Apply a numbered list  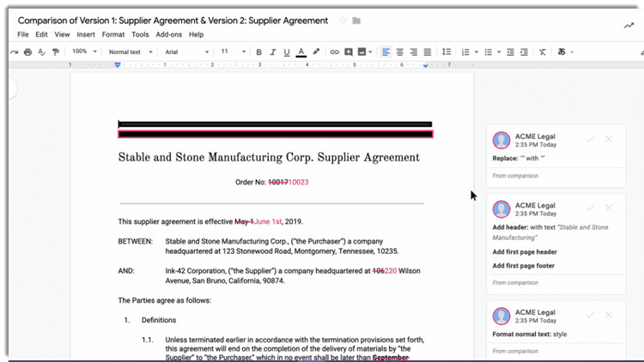click(465, 52)
